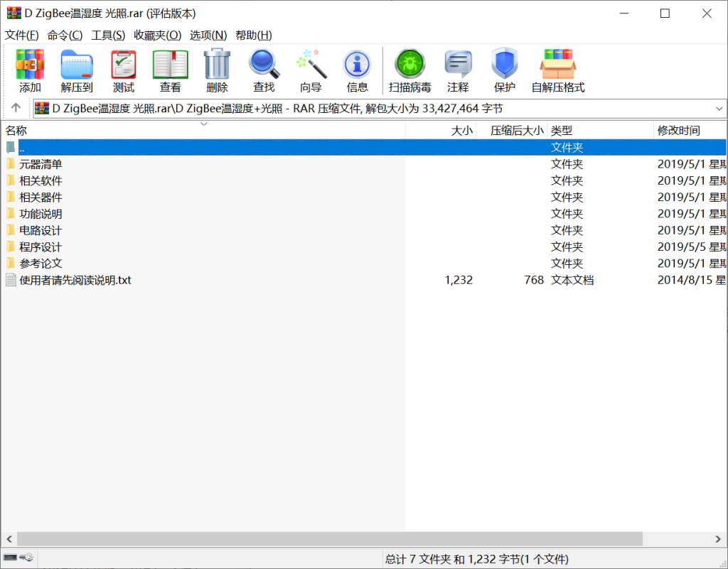Click the 删除 (Delete) icon
The width and height of the screenshot is (728, 569).
click(217, 70)
